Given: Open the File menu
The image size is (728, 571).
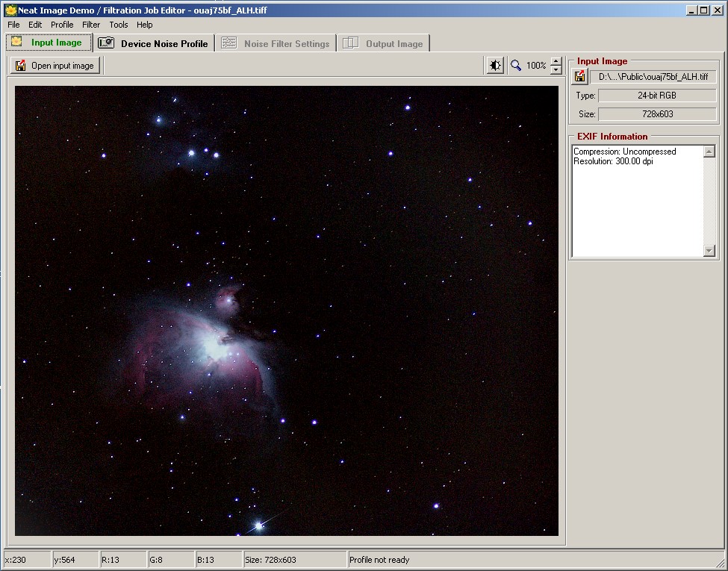Looking at the screenshot, I should [13, 25].
